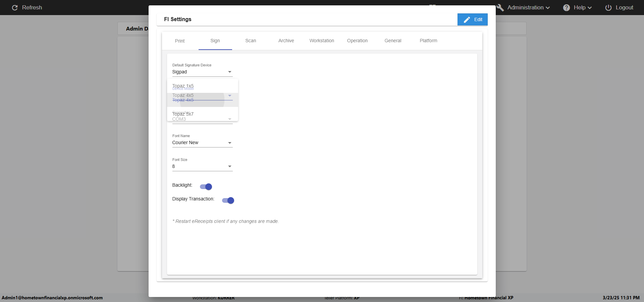Click the Edit button label
Viewport: 644px width, 302px height.
(x=478, y=19)
